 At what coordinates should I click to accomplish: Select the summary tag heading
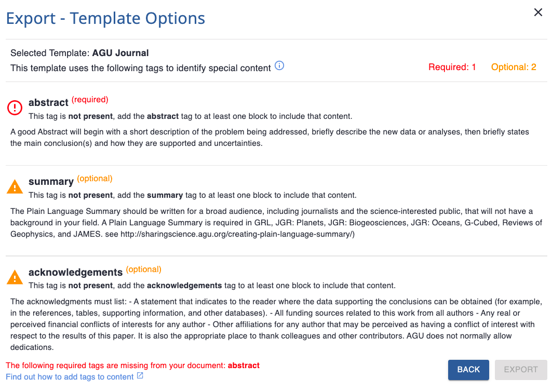tap(51, 181)
